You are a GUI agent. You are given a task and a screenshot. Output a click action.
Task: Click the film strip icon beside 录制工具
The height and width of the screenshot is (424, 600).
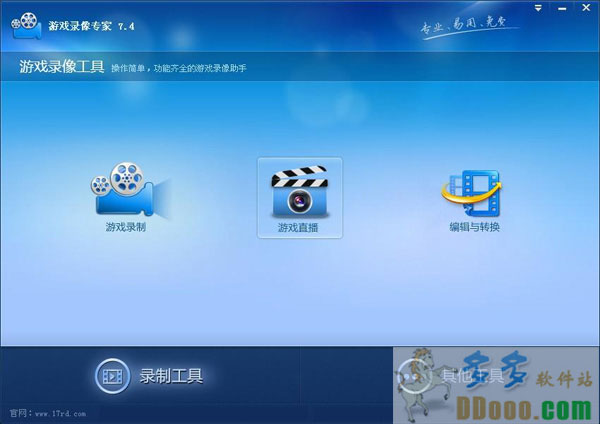pyautogui.click(x=112, y=376)
